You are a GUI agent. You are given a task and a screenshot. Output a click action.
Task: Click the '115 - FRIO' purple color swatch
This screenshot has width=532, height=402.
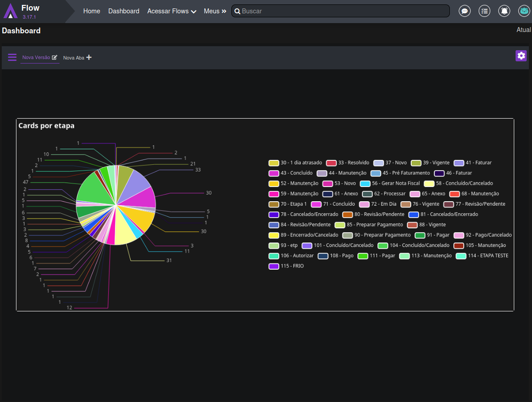pyautogui.click(x=274, y=266)
